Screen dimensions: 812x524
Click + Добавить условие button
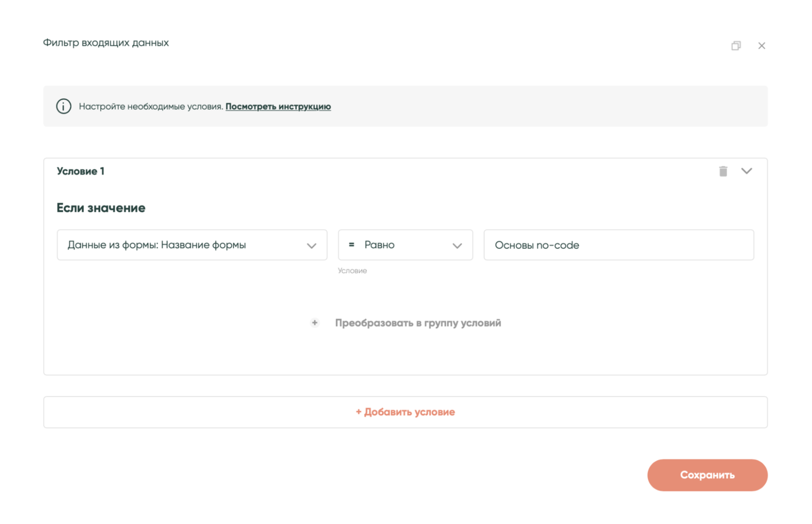pyautogui.click(x=405, y=412)
